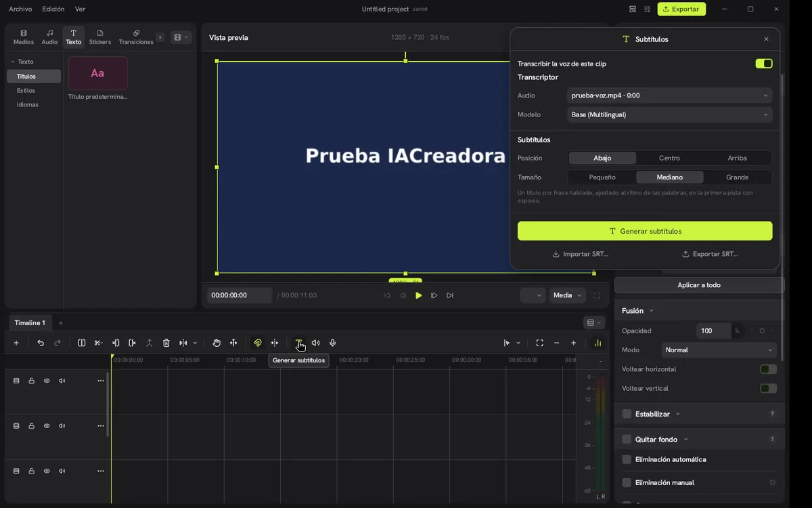Activate the hand pan tool
812x508 pixels.
[x=217, y=343]
